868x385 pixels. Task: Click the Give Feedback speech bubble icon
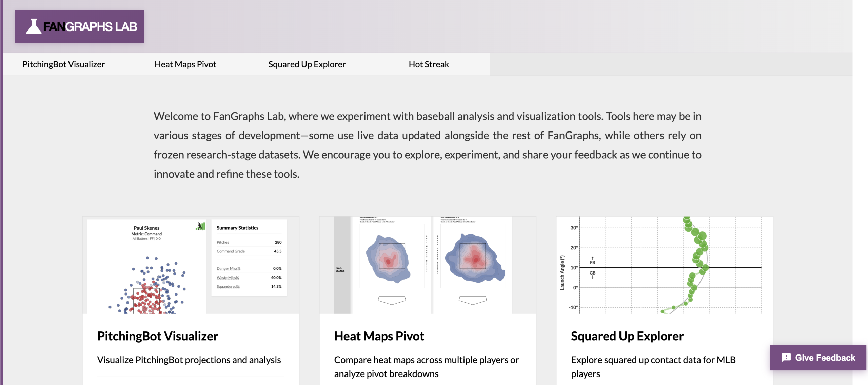tap(786, 358)
